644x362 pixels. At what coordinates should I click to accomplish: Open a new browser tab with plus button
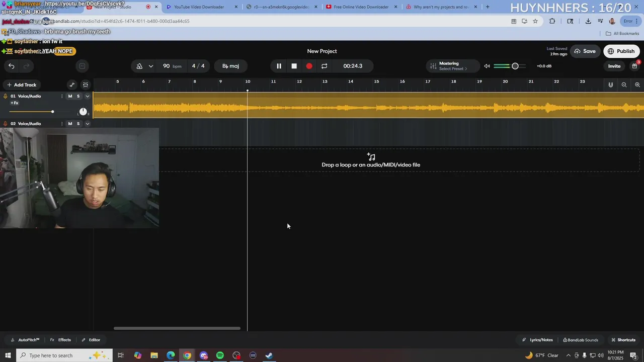(x=487, y=7)
